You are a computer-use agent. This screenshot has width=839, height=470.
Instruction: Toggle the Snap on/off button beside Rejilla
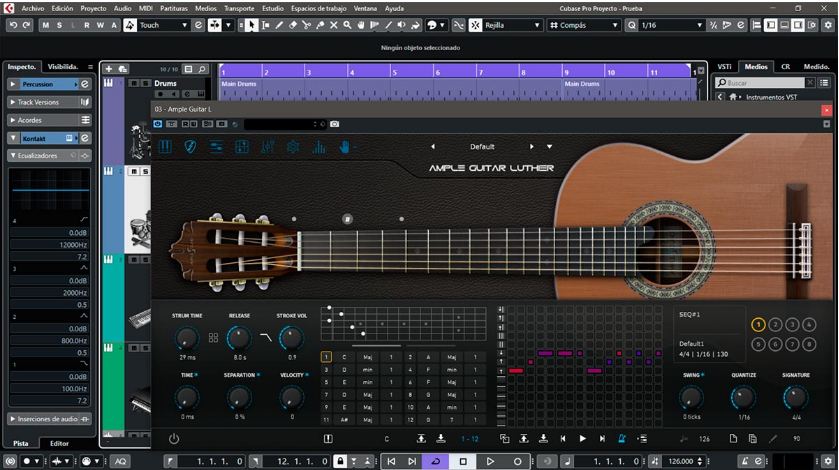click(x=475, y=25)
